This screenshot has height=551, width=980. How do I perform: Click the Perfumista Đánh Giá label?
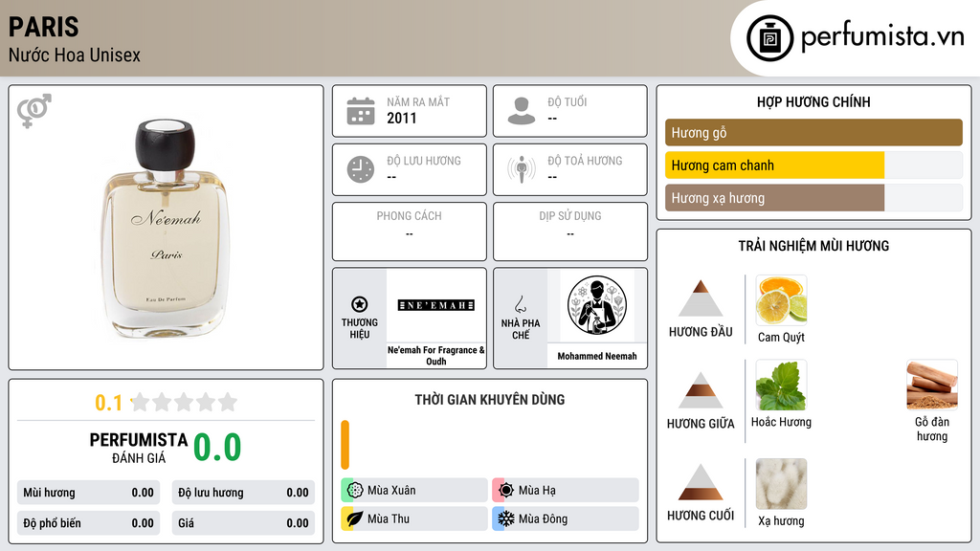139,448
